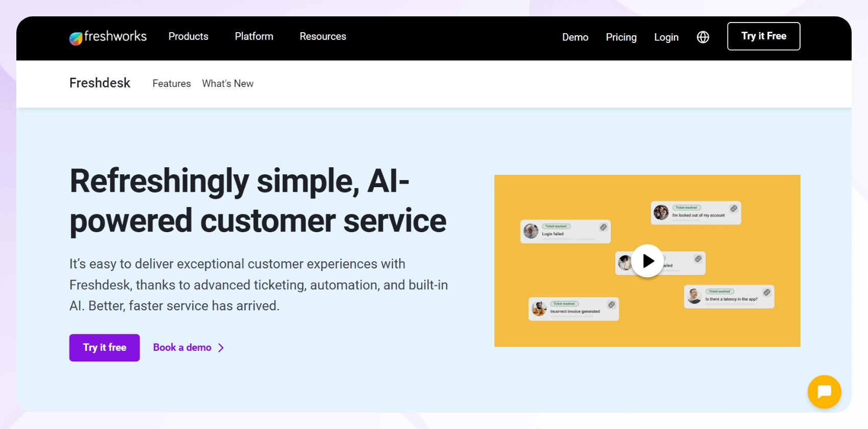This screenshot has width=868, height=429.
Task: Open the language globe selector
Action: (x=703, y=37)
